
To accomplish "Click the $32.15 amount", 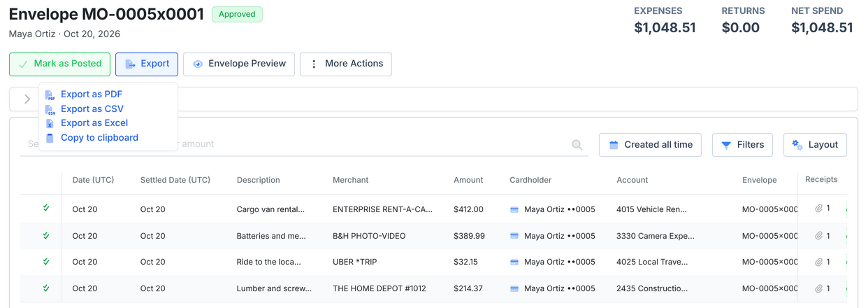I will click(465, 262).
